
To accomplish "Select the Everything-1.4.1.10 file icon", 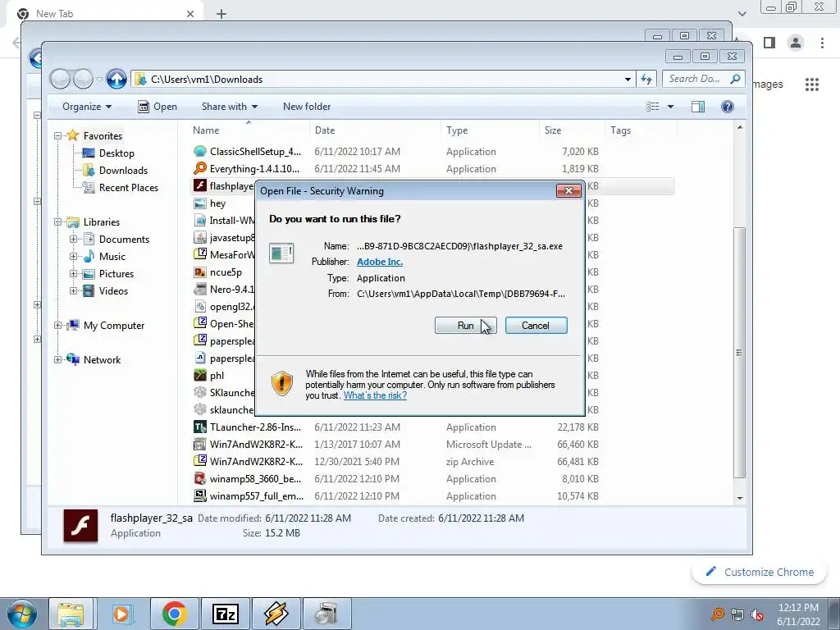I will (x=200, y=169).
